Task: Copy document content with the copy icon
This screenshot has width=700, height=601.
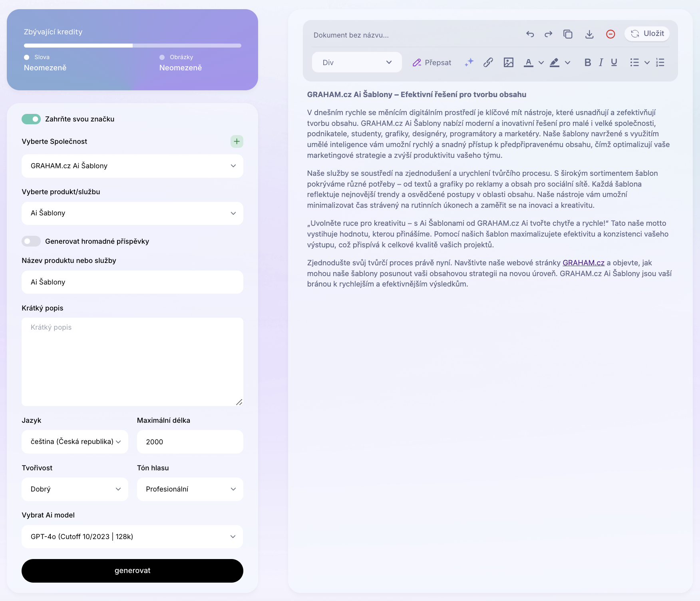Action: 568,34
